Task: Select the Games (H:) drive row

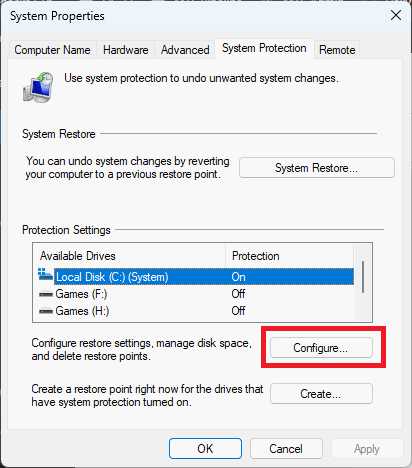Action: (196, 311)
